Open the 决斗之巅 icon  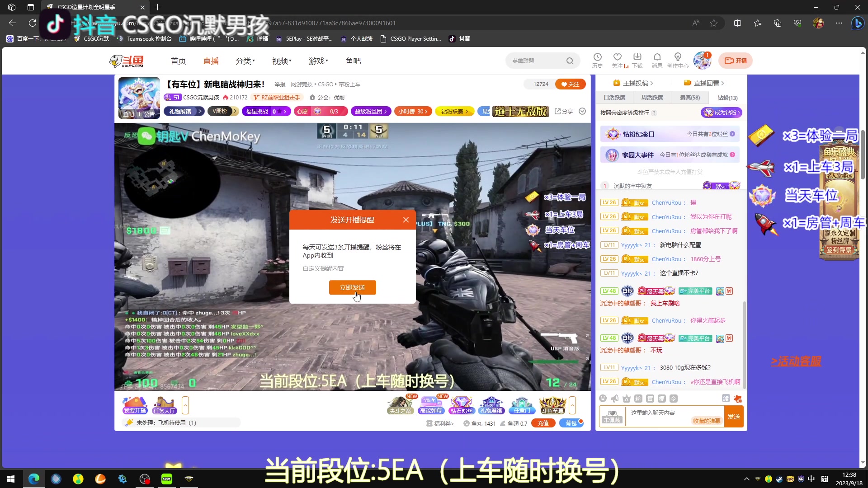pyautogui.click(x=401, y=405)
